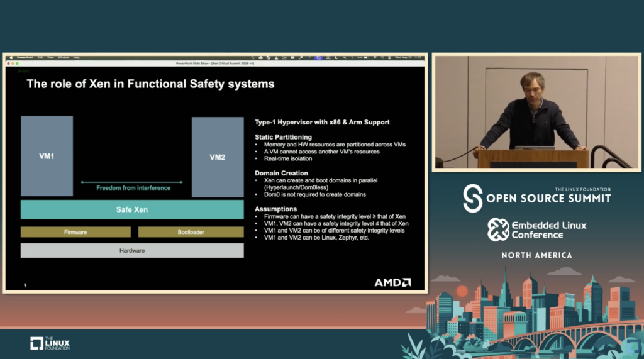
Task: Open the PowerPoint menu in menu bar
Action: pos(25,57)
